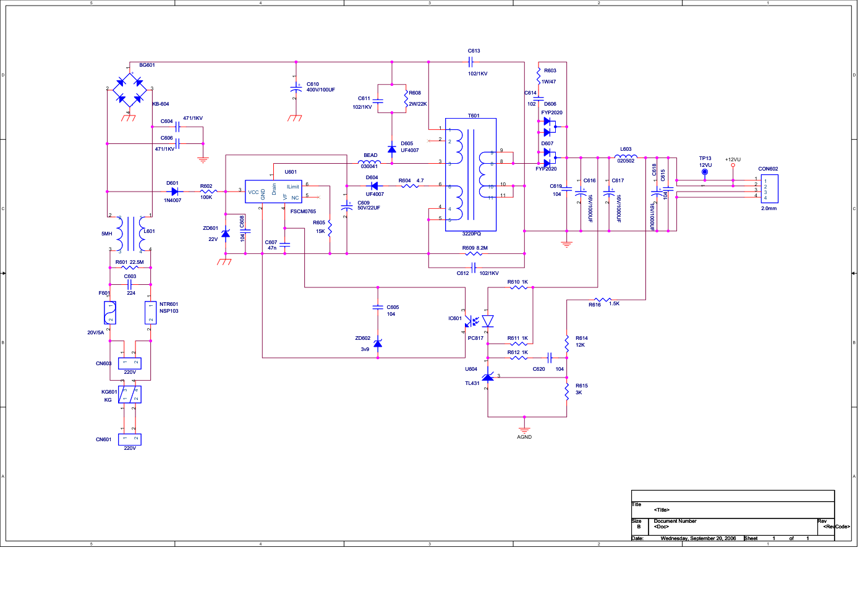868x613 pixels.
Task: Select the "3220PQ" transformer value text
Action: point(471,234)
